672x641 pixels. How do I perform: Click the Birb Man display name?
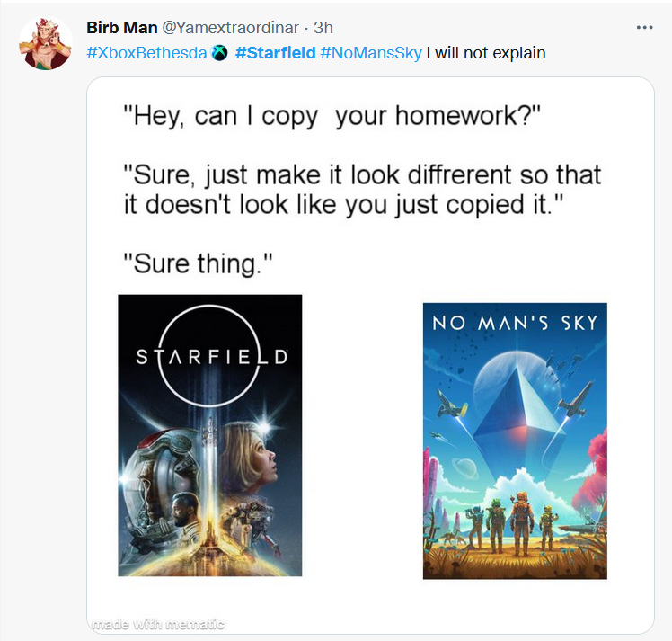tap(121, 28)
